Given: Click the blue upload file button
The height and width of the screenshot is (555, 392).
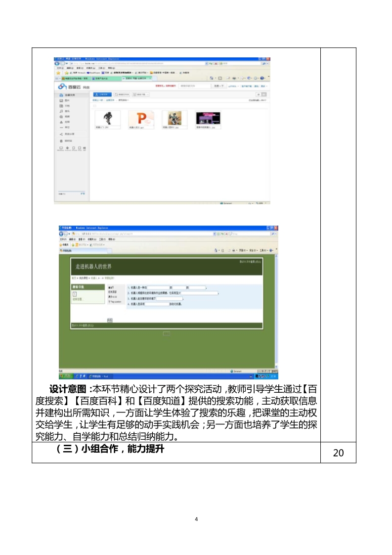Looking at the screenshot, I should click(102, 94).
